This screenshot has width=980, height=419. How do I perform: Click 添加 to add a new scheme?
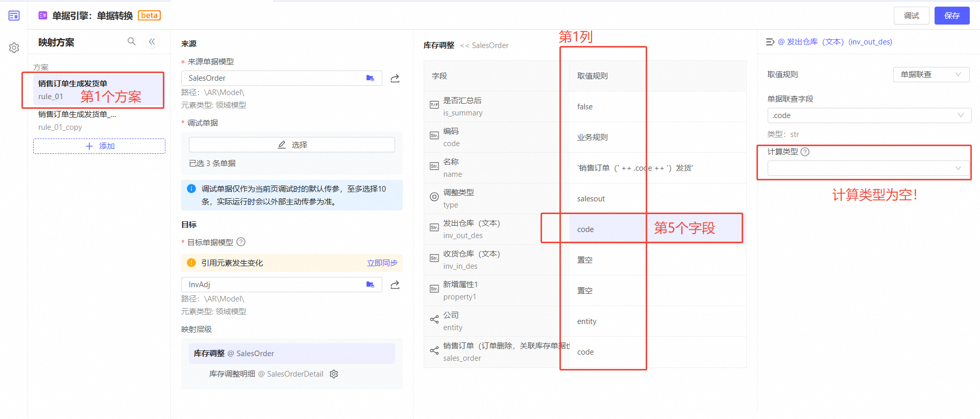(x=100, y=146)
